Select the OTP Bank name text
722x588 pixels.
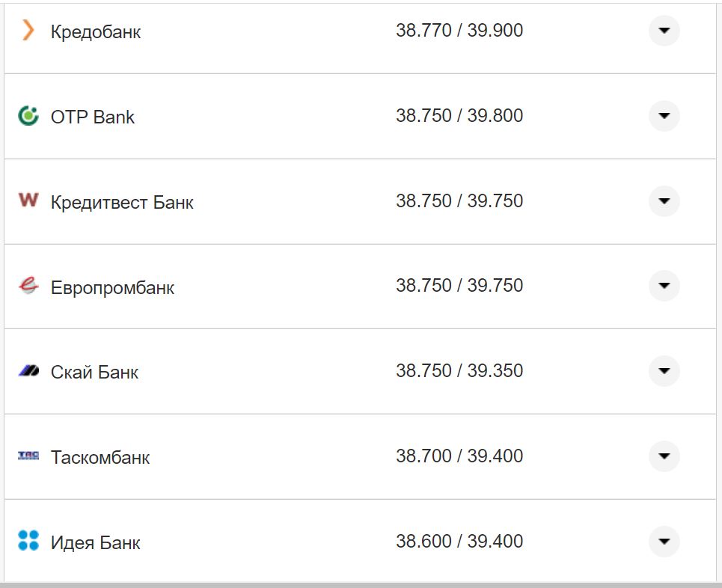pyautogui.click(x=93, y=117)
